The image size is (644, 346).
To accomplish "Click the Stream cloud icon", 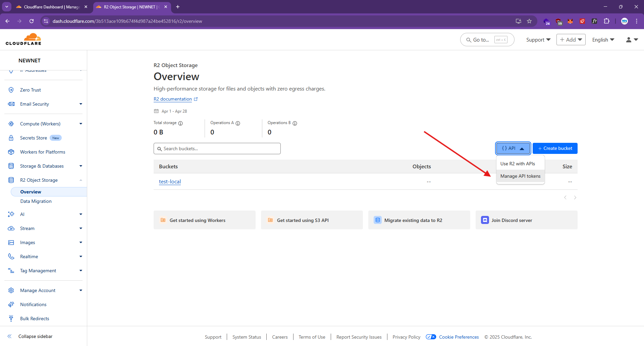I will pyautogui.click(x=11, y=228).
